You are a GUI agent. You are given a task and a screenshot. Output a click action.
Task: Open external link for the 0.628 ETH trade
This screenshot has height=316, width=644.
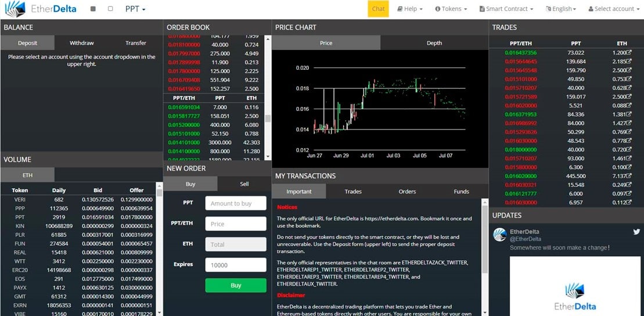[629, 88]
